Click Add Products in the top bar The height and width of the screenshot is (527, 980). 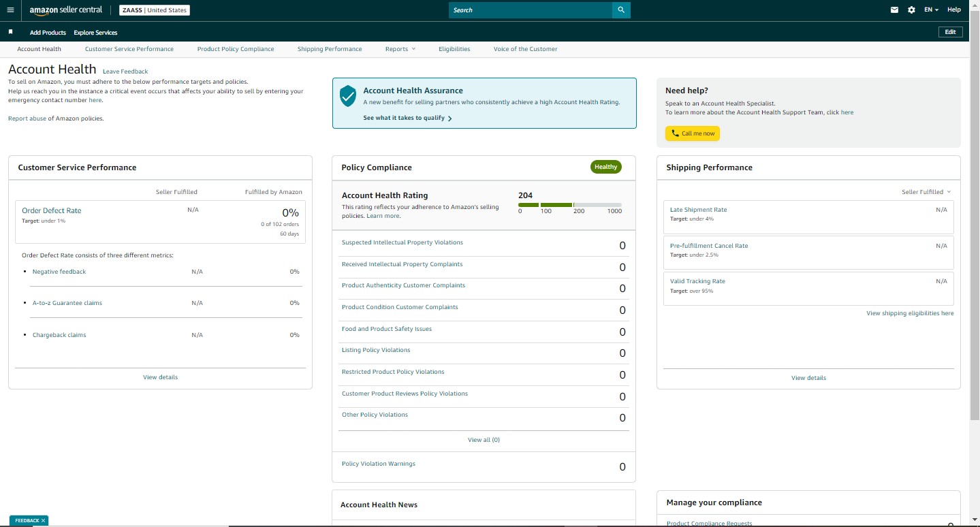click(x=48, y=33)
